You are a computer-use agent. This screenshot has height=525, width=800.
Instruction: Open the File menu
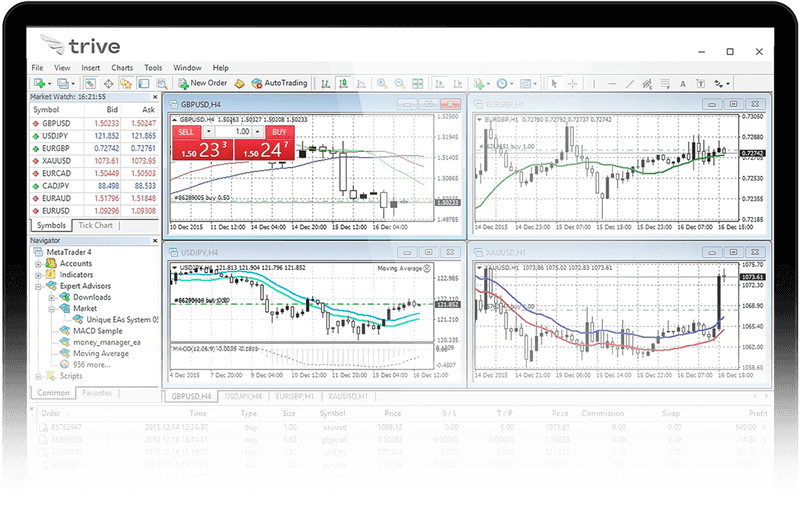coord(37,67)
